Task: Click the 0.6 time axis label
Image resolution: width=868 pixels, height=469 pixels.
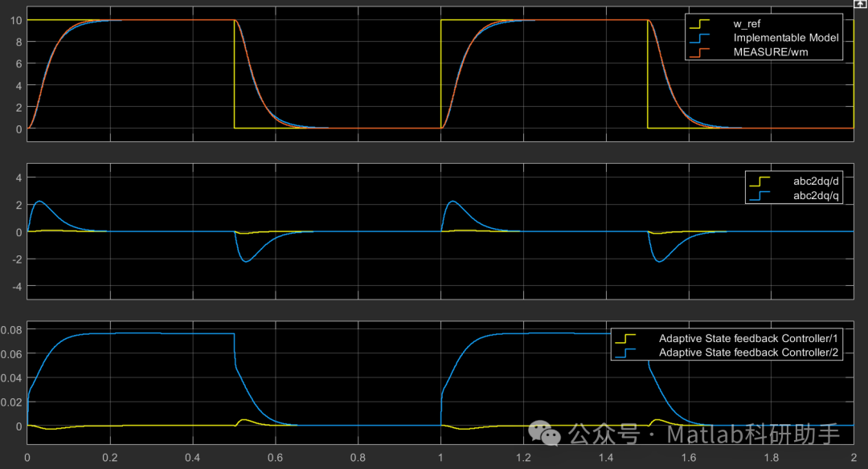Action: pyautogui.click(x=275, y=458)
